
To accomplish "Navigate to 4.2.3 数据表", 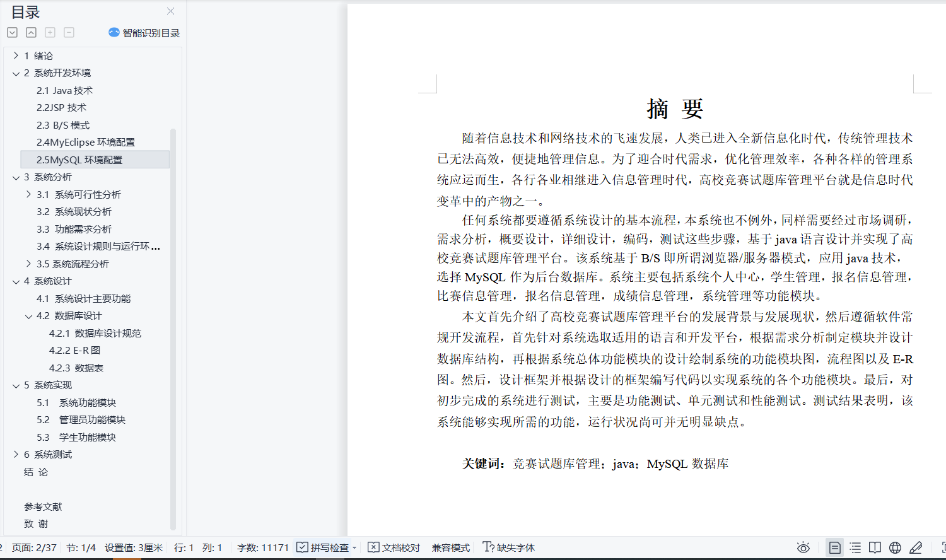I will [76, 368].
